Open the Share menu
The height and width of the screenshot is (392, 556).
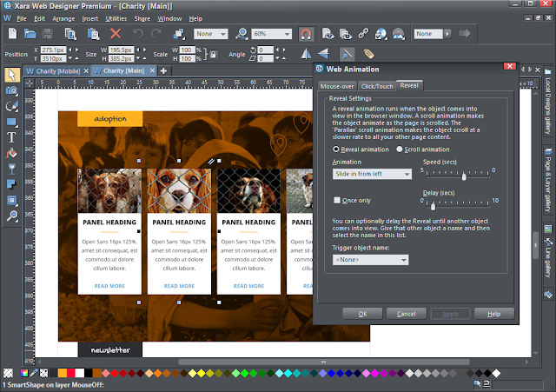click(x=142, y=18)
